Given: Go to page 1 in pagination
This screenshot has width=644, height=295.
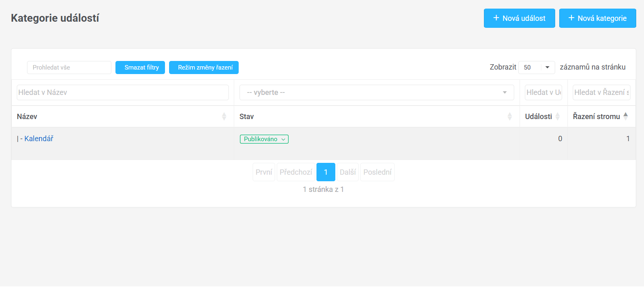Looking at the screenshot, I should (x=325, y=172).
